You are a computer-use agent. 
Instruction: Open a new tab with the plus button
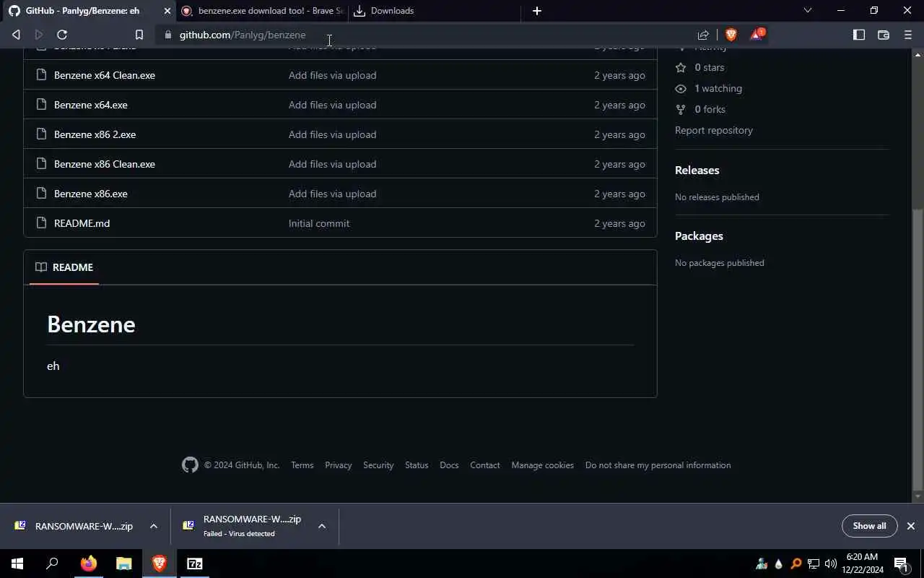click(x=536, y=11)
